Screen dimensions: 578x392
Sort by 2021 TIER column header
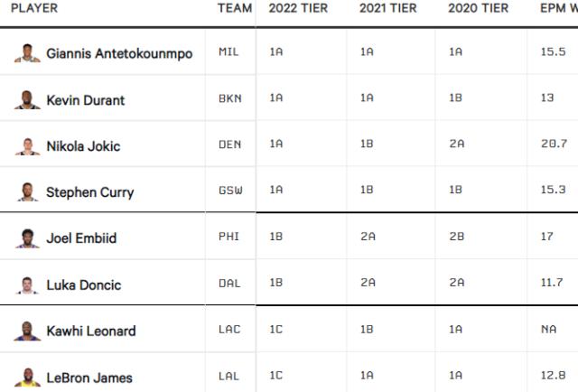387,8
